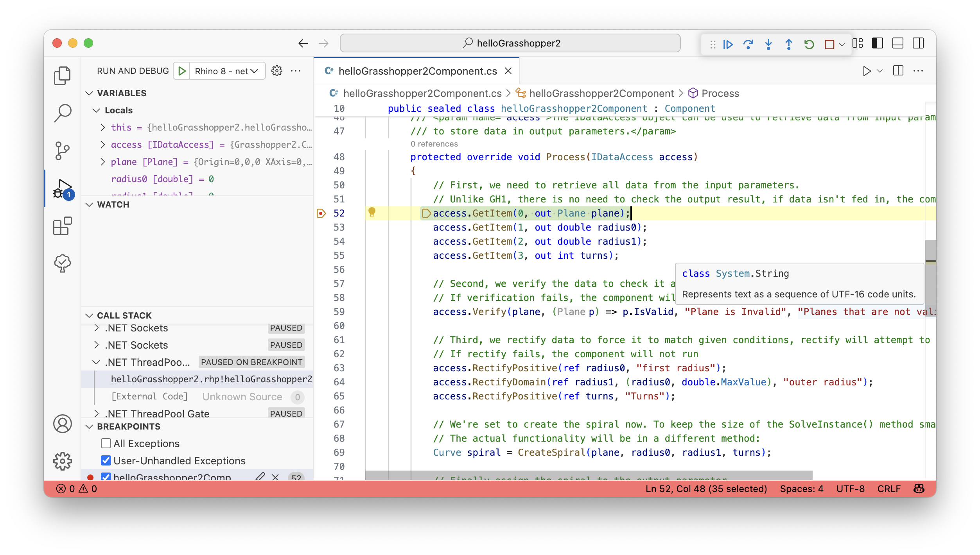Click the editor Run play icon
The width and height of the screenshot is (980, 555).
coord(867,71)
